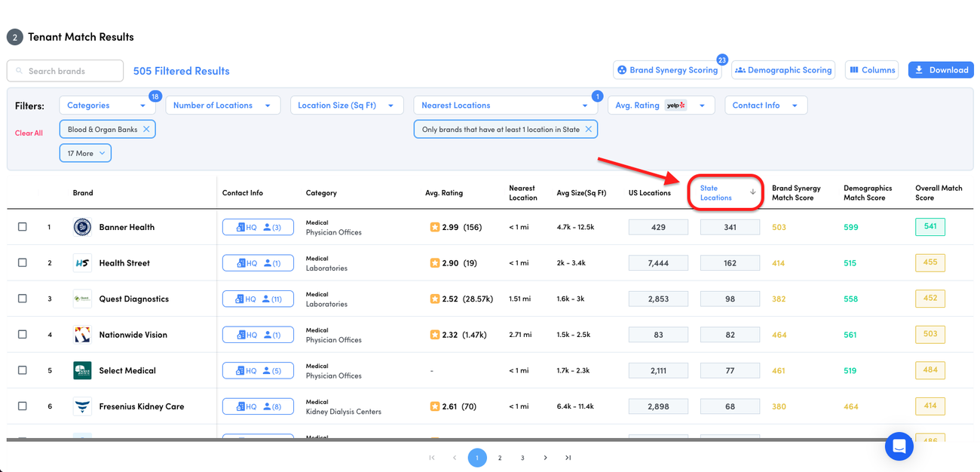
Task: Click in the Search brands field
Action: [65, 71]
